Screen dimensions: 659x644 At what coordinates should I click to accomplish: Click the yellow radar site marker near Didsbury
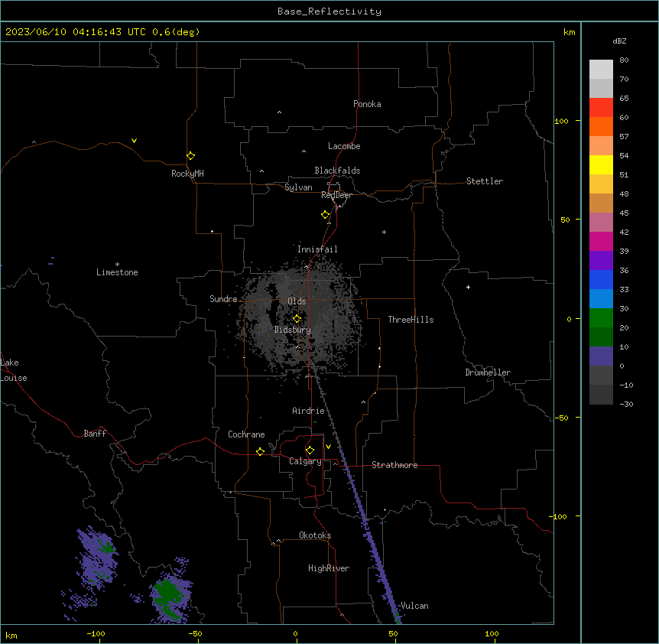[x=297, y=319]
